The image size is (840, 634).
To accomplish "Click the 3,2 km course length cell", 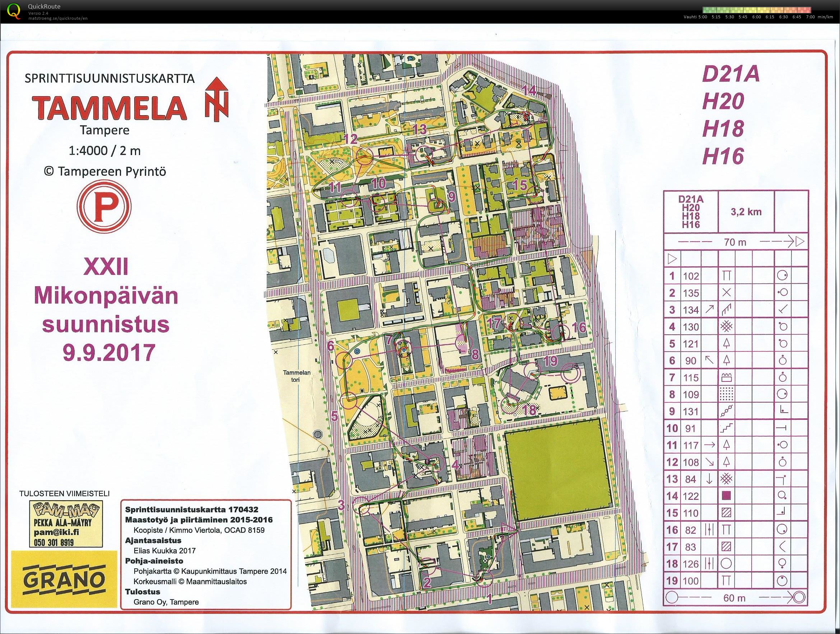I will coord(746,212).
